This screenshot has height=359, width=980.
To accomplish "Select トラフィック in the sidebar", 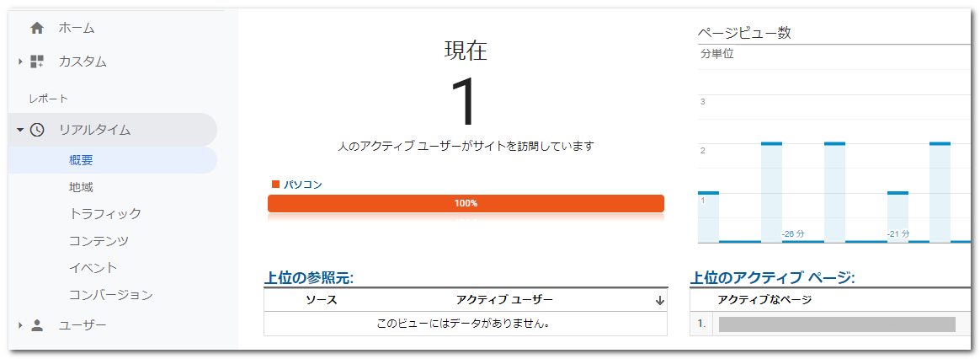I will [x=105, y=214].
